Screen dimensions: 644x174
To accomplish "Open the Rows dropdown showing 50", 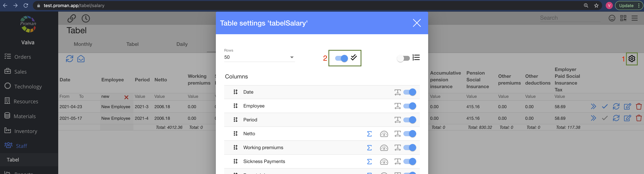I will tap(259, 57).
